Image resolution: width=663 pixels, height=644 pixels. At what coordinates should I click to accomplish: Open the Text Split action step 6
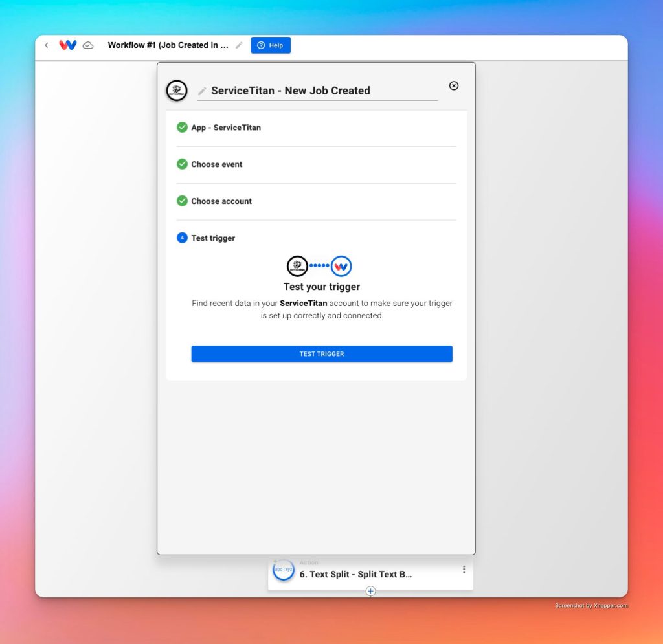point(370,573)
